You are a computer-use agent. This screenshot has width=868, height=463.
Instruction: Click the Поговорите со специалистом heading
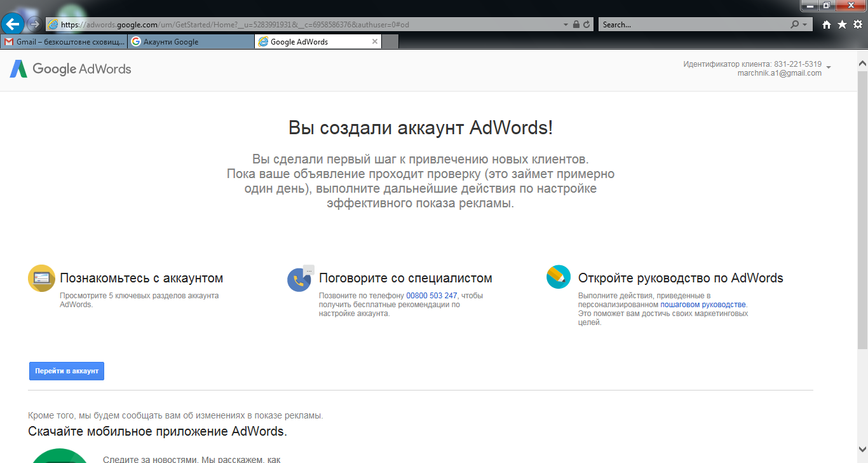click(x=405, y=278)
